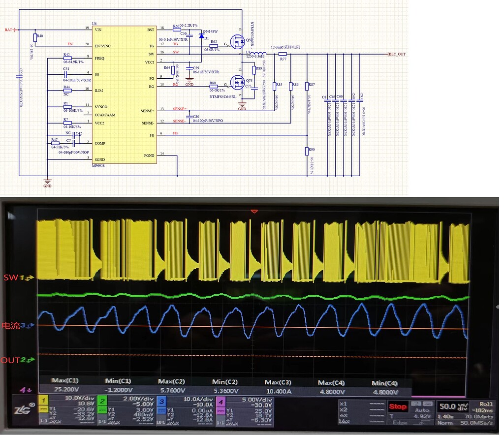Click the yellow channel 1 badge
Viewport: 504px width, 435px height.
pyautogui.click(x=43, y=400)
